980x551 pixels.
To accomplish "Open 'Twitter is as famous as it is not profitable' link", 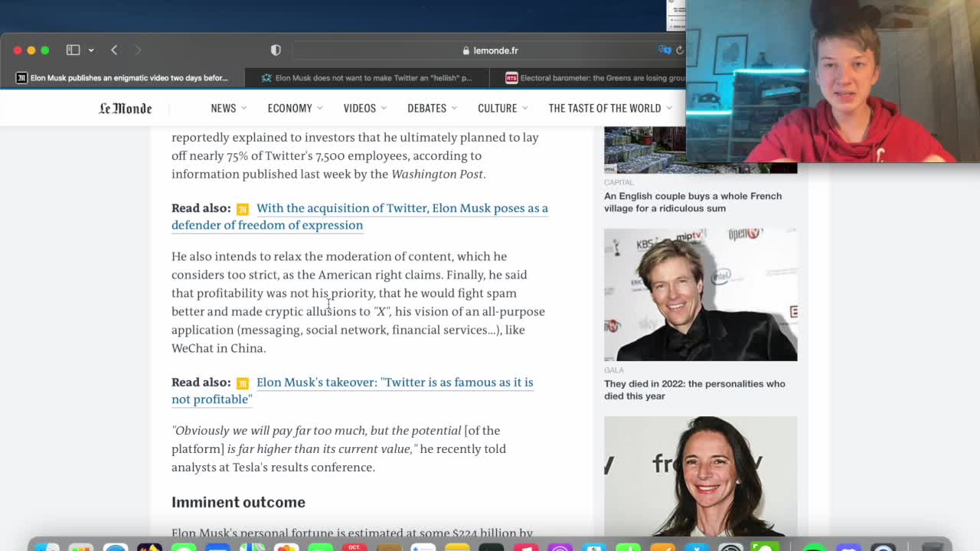I will point(352,390).
